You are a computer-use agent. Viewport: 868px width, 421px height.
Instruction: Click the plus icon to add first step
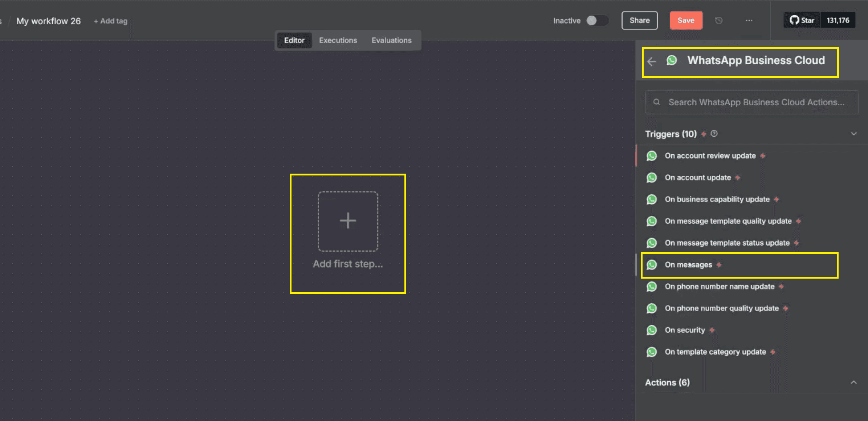click(x=348, y=221)
